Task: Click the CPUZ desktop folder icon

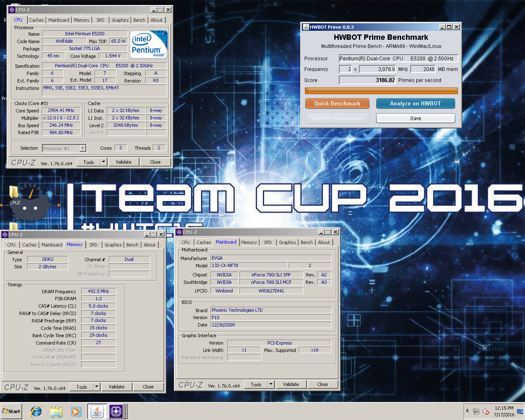Action: [x=15, y=194]
